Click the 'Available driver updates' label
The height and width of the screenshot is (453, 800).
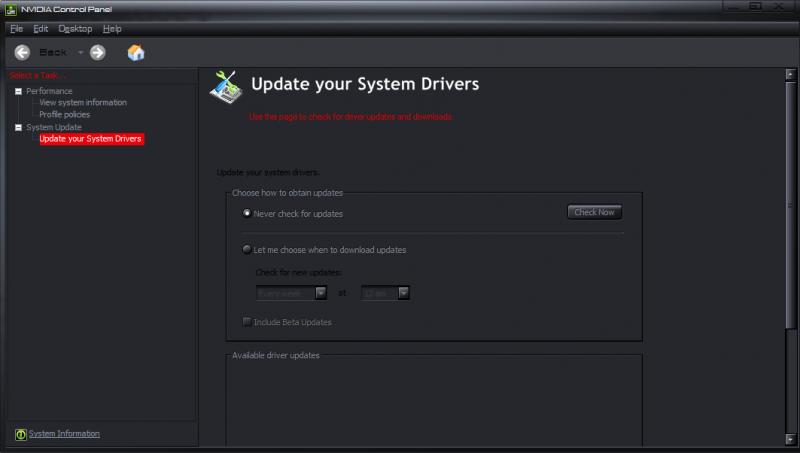[276, 355]
